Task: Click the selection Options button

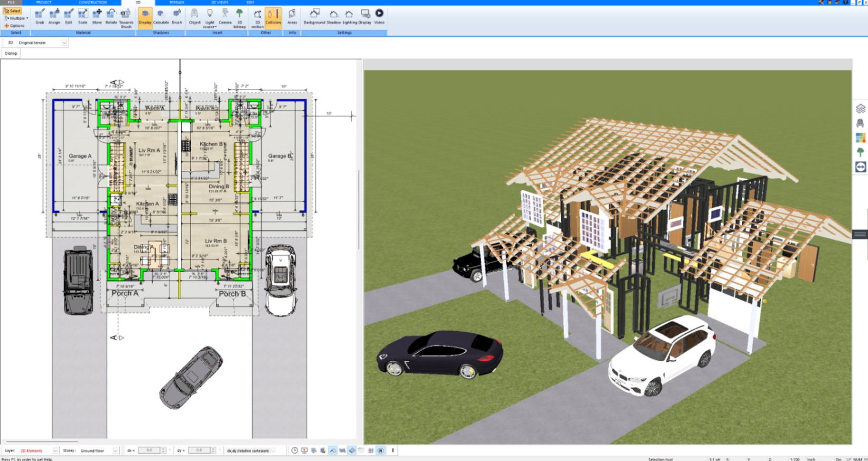Action: 15,25
